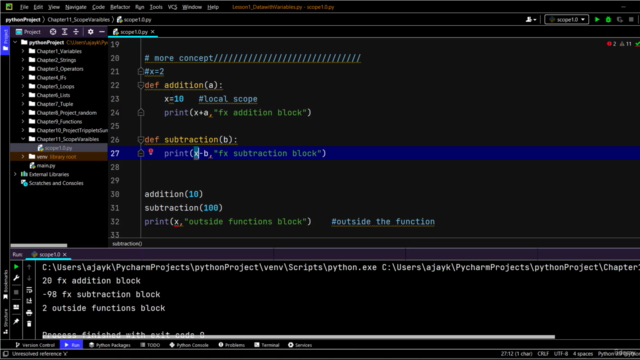Open the Project view dropdown
The width and height of the screenshot is (640, 360).
pyautogui.click(x=28, y=31)
